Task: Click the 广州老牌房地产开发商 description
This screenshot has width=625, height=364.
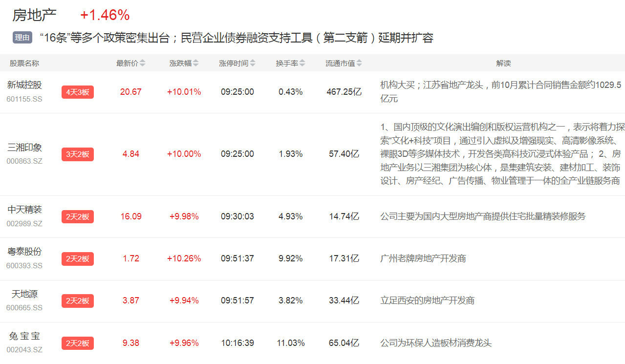Action: (x=423, y=258)
